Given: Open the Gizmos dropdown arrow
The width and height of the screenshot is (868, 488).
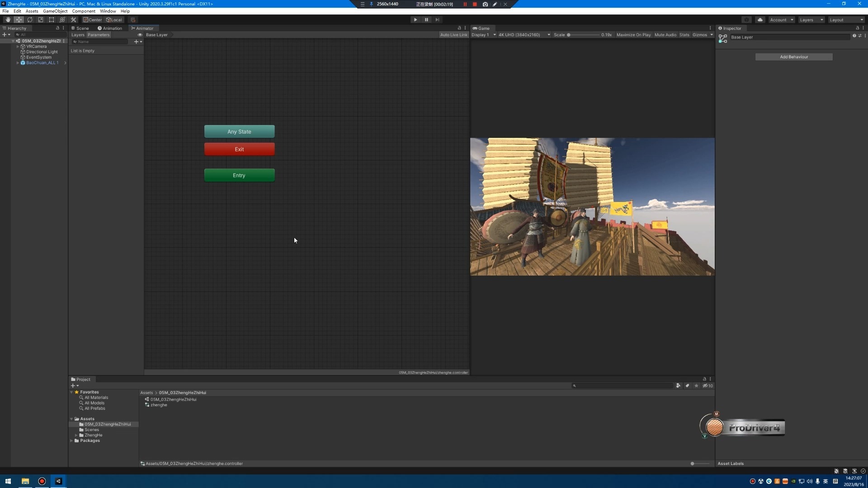Looking at the screenshot, I should pyautogui.click(x=712, y=35).
